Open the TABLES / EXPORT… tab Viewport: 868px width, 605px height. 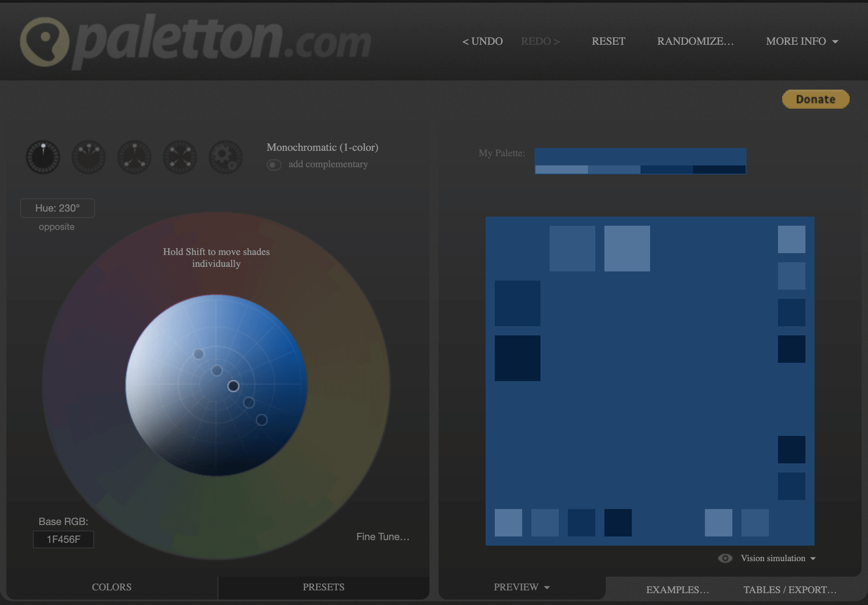(790, 590)
